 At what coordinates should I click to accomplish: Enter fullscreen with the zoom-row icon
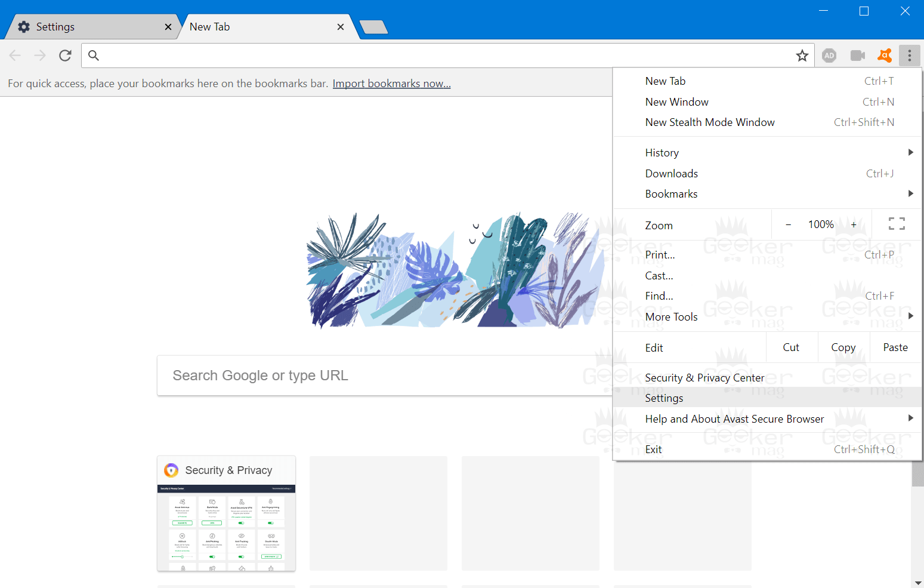point(897,224)
